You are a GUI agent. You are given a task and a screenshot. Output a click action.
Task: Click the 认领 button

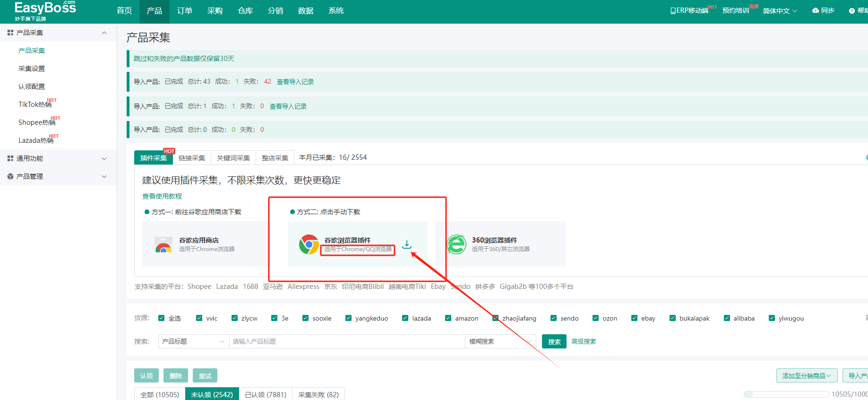pyautogui.click(x=146, y=376)
